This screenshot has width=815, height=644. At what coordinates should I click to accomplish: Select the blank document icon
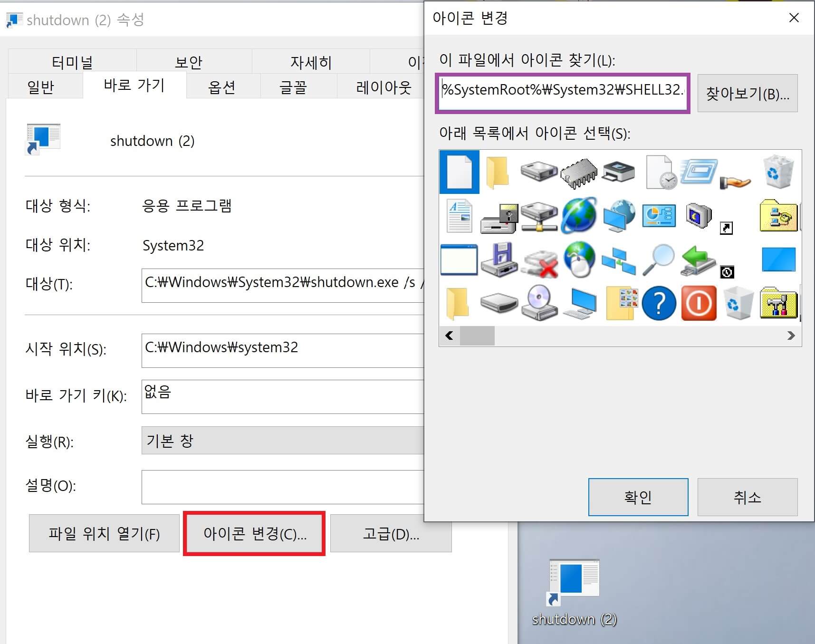coord(459,172)
